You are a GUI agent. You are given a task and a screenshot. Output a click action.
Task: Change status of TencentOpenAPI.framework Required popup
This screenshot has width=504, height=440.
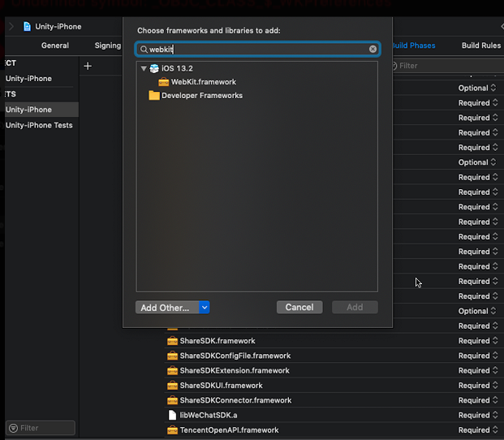pos(478,430)
